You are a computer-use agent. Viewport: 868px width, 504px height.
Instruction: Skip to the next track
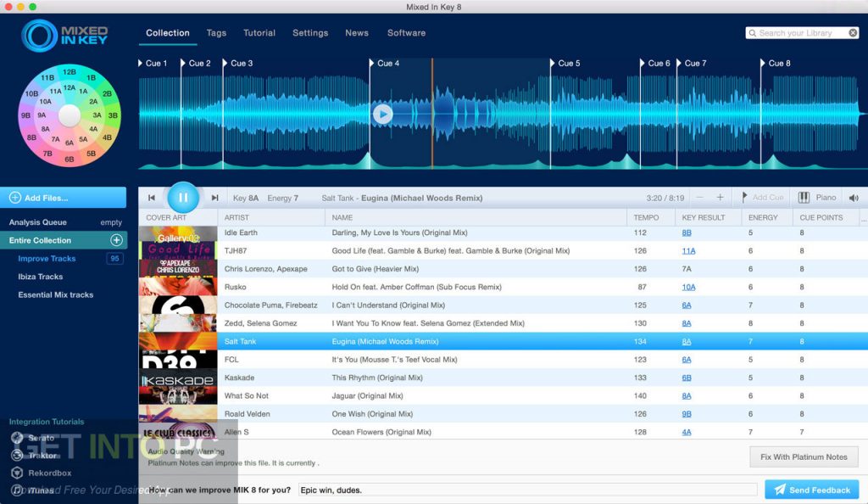click(214, 198)
